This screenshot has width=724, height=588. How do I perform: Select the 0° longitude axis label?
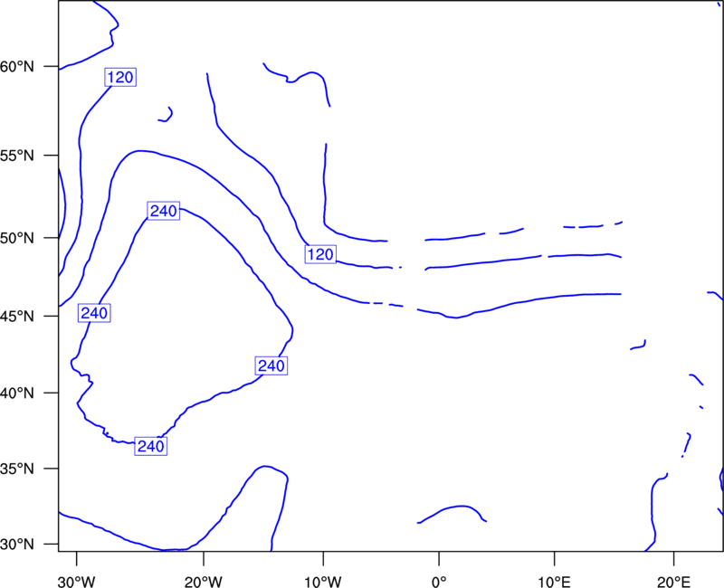click(x=439, y=582)
